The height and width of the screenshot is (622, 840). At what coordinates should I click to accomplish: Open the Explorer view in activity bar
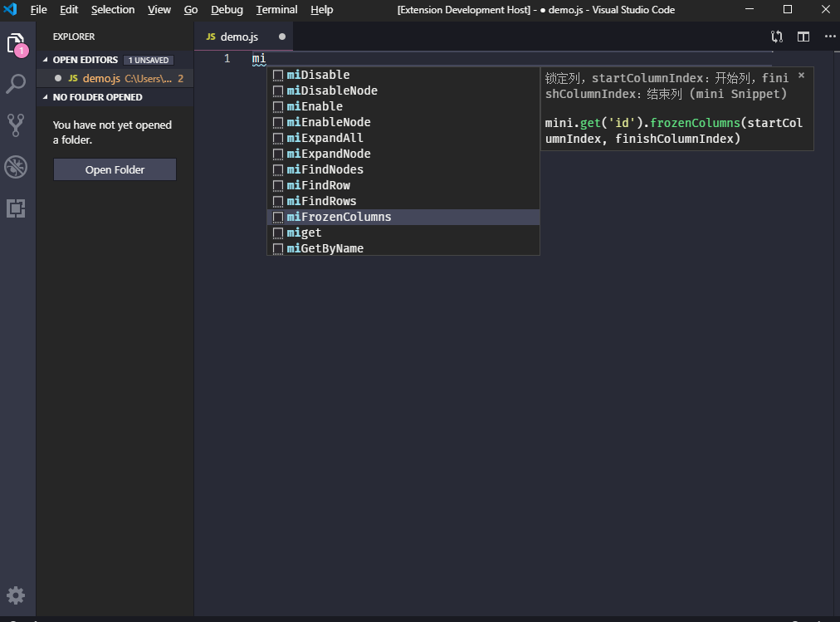point(16,44)
